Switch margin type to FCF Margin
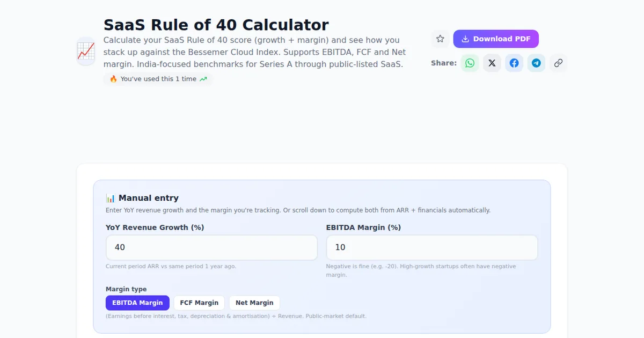644x338 pixels. click(x=199, y=303)
